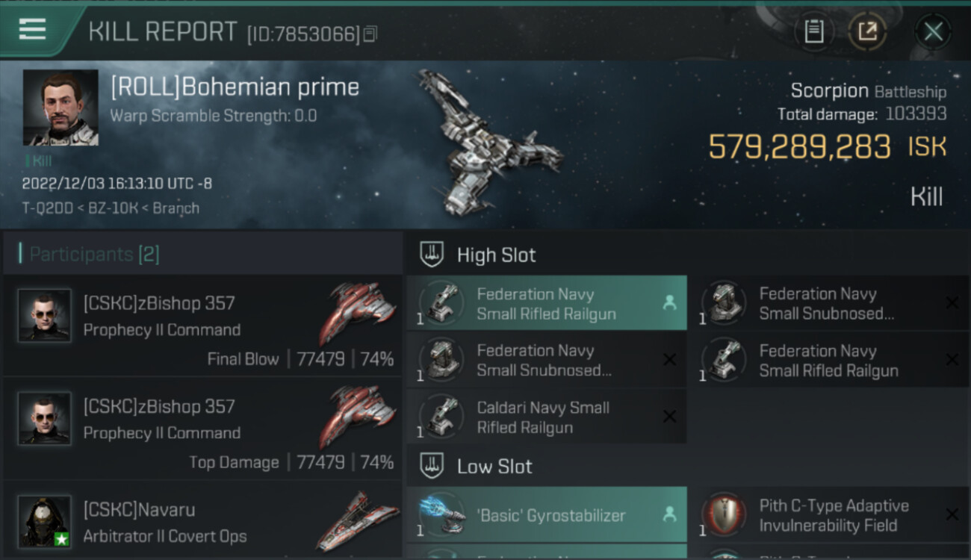The width and height of the screenshot is (971, 560).
Task: Open the hamburger menu
Action: (32, 30)
